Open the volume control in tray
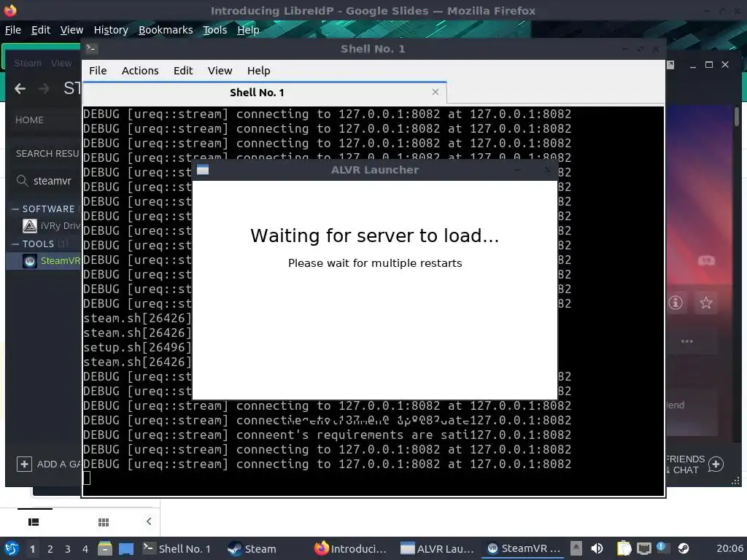The height and width of the screenshot is (560, 747). click(597, 548)
